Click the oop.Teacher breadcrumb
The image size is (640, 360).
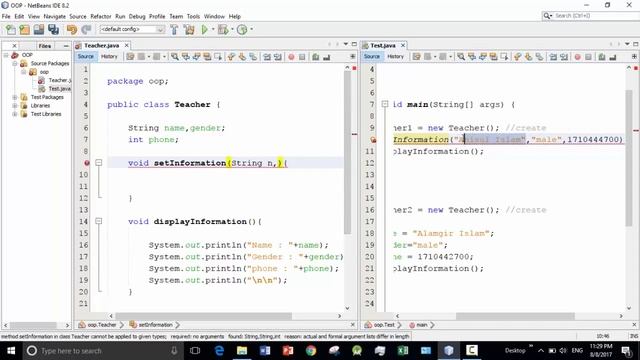pos(101,325)
